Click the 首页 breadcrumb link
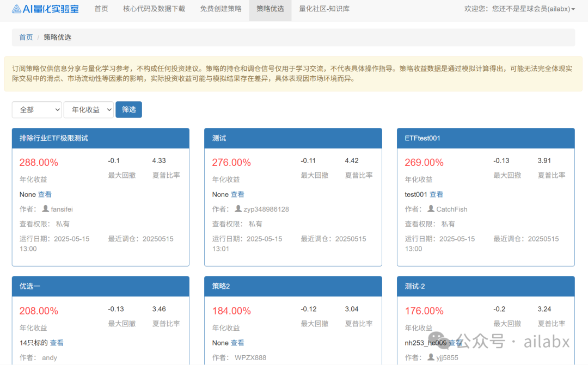Viewport: 588px width, 365px height. [26, 37]
